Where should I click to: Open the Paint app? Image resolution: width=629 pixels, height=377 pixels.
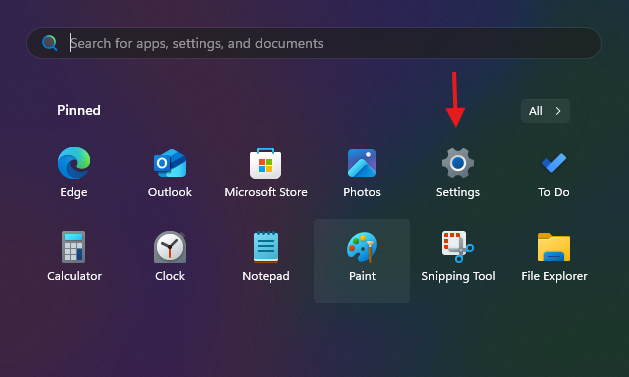(362, 261)
